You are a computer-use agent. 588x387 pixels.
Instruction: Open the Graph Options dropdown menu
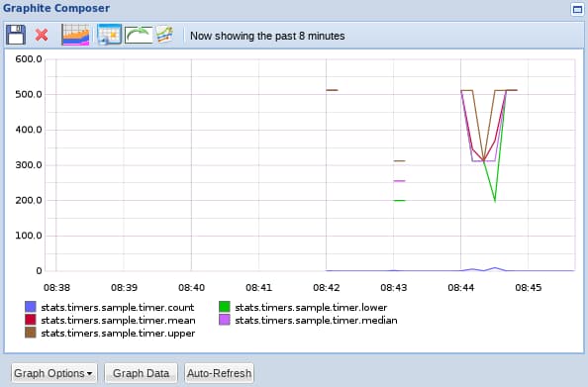(54, 373)
